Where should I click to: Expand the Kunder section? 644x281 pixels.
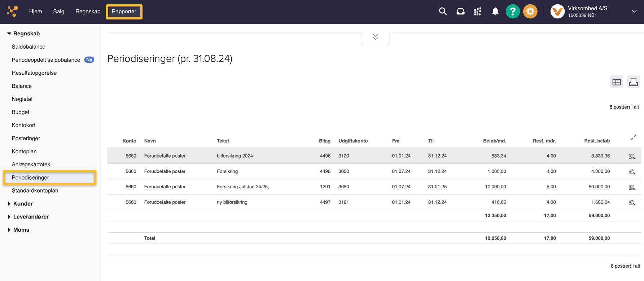[x=23, y=203]
